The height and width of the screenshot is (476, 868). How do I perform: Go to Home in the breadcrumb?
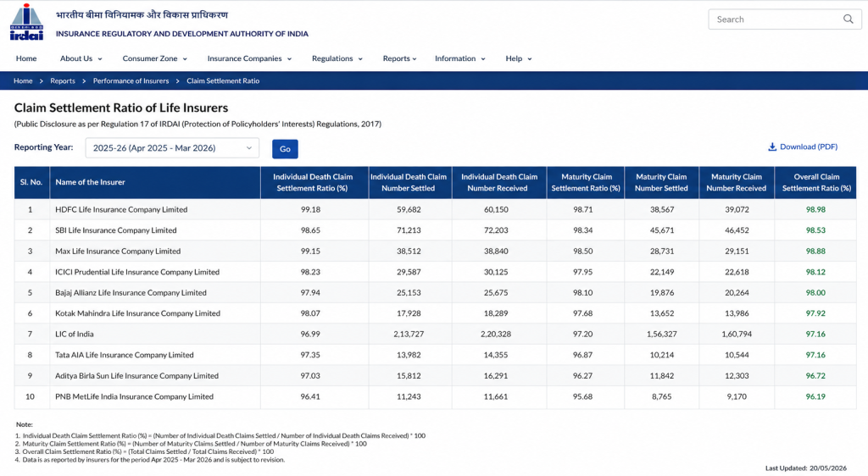(x=23, y=80)
